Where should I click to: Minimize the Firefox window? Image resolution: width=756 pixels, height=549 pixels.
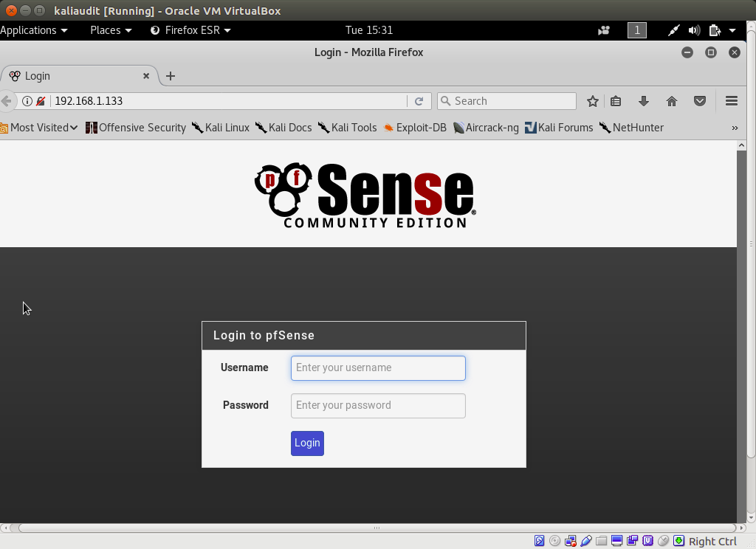[687, 52]
